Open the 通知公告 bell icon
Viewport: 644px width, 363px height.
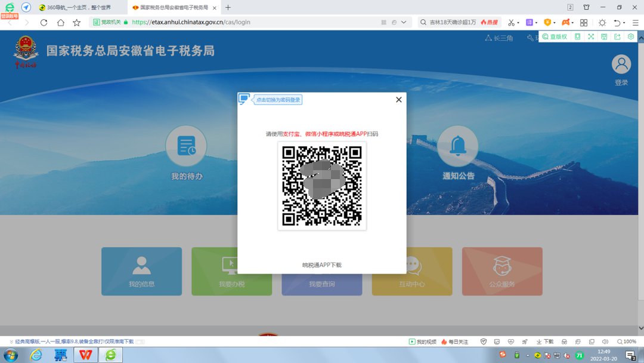click(x=457, y=146)
